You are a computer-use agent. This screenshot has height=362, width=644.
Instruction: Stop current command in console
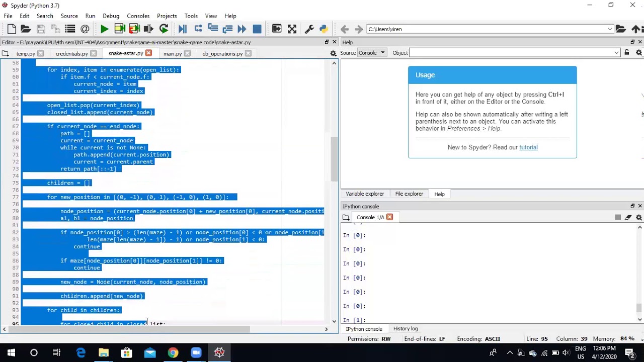(618, 217)
